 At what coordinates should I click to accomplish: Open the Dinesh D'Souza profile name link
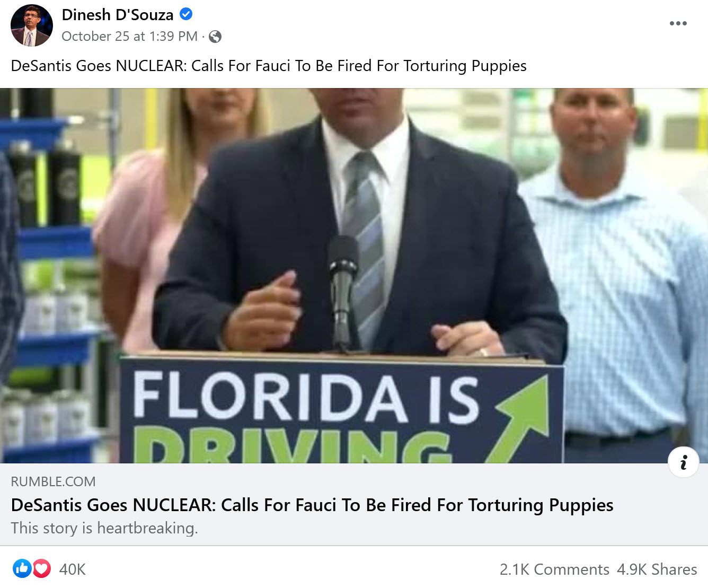[x=118, y=15]
